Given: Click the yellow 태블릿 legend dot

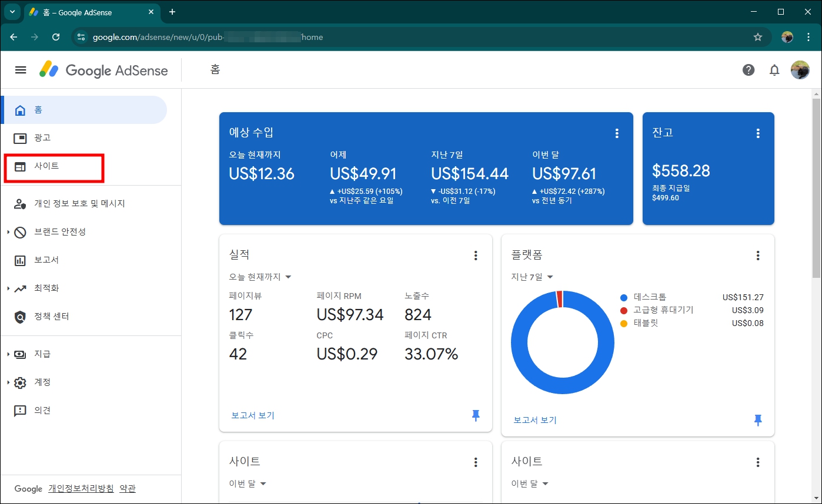Looking at the screenshot, I should pos(624,323).
